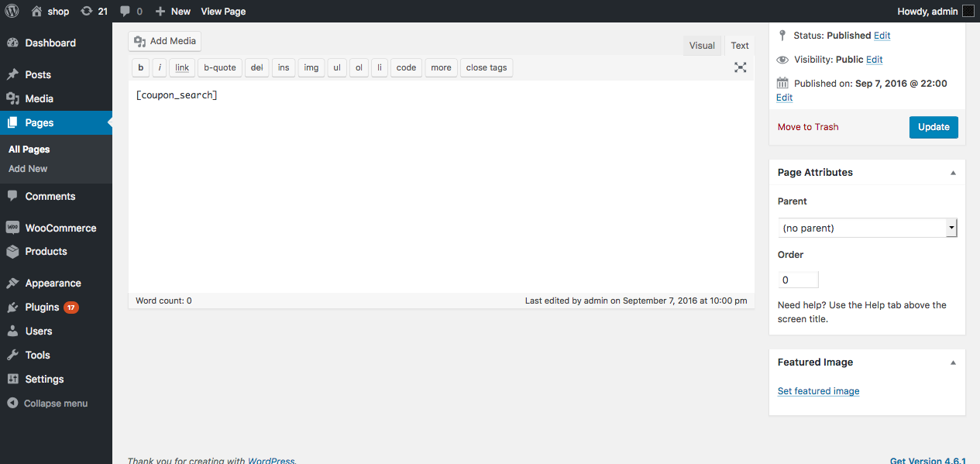Click inside the page content text area
The image size is (980, 464).
(442, 186)
